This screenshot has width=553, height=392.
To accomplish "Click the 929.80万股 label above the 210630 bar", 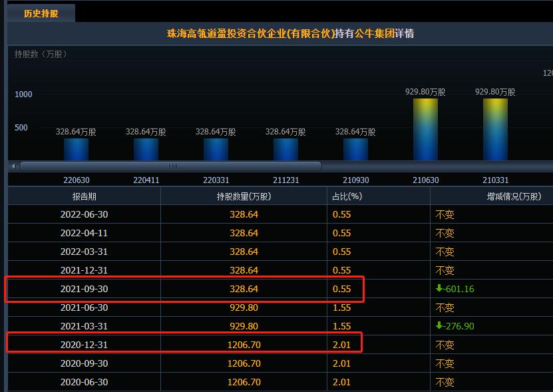I will click(425, 92).
